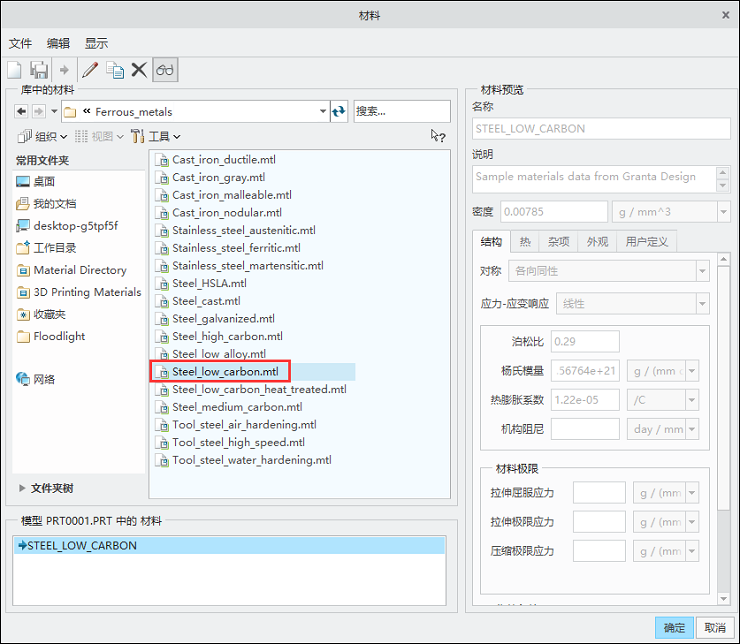The image size is (740, 644).
Task: Open the 组织 dropdown menu
Action: [42, 137]
